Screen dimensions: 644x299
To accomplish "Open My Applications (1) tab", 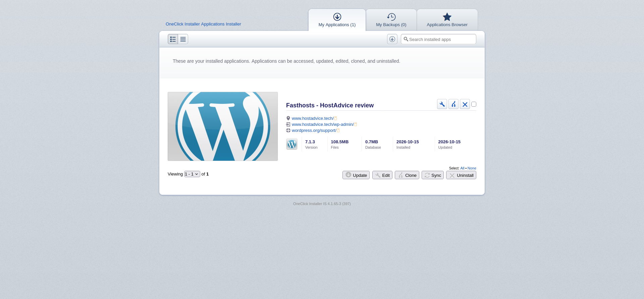I will 337,20.
